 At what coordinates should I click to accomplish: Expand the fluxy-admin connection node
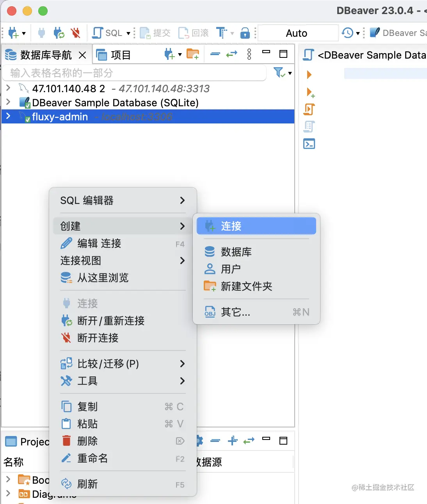point(8,116)
